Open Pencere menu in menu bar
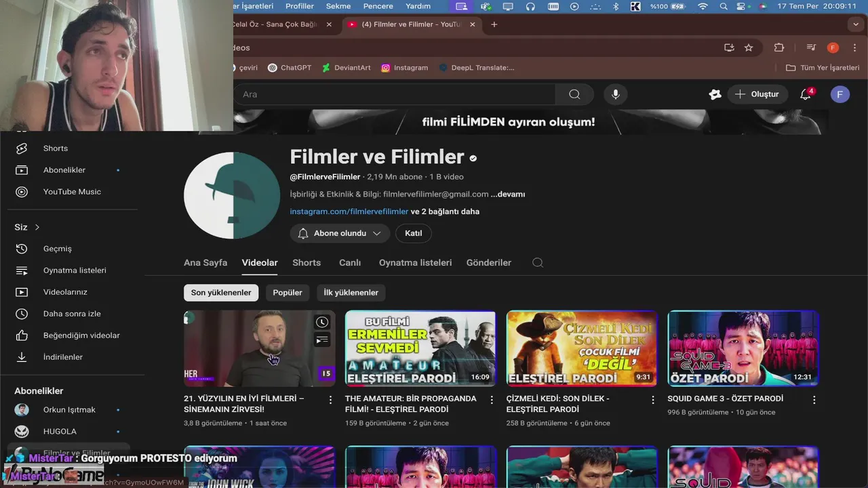The width and height of the screenshot is (868, 488). [x=378, y=6]
